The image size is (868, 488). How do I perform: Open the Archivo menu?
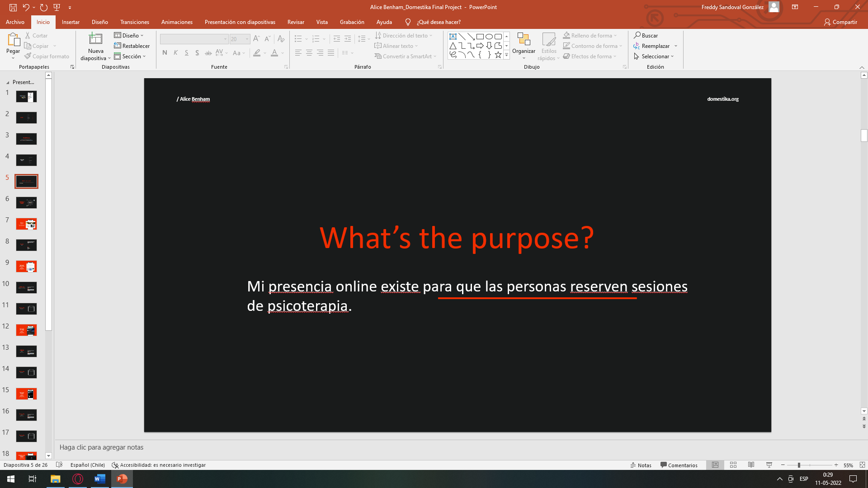coord(15,22)
